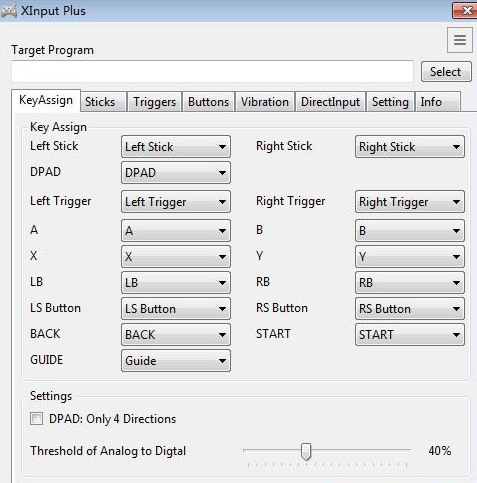Viewport: 477px width, 483px height.
Task: Open the RS Button assignment dropdown
Action: [410, 308]
